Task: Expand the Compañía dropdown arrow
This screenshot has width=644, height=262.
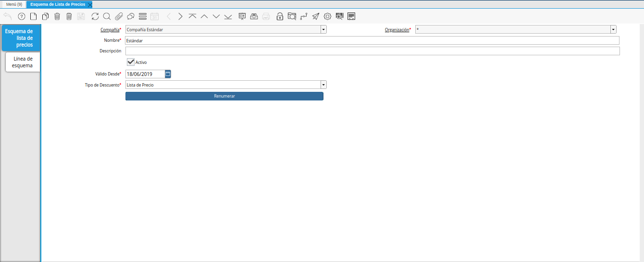Action: (x=323, y=29)
